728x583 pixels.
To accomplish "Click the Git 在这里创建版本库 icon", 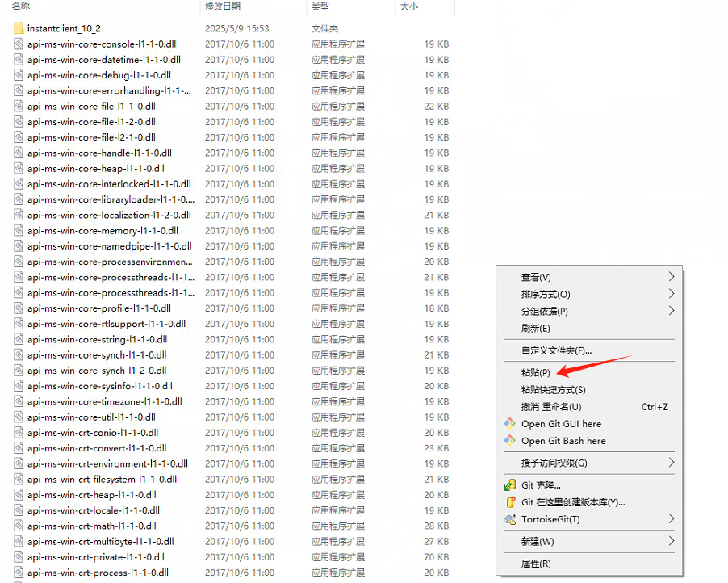I will (x=510, y=502).
